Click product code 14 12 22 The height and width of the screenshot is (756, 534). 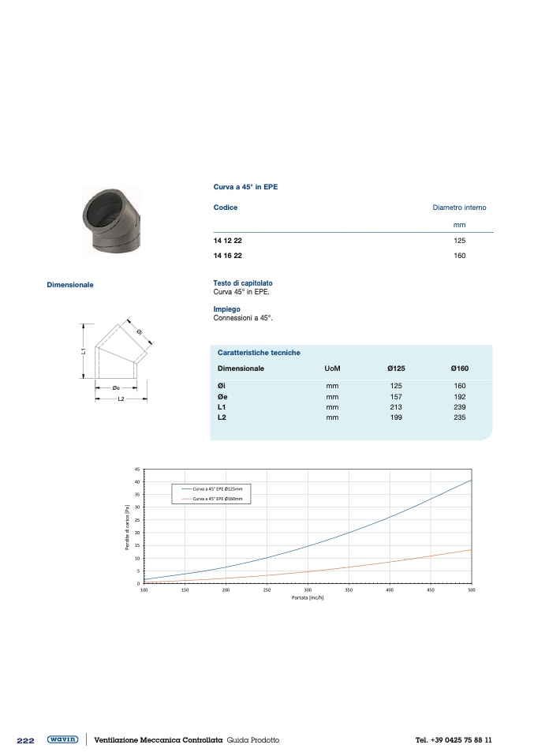tap(228, 239)
